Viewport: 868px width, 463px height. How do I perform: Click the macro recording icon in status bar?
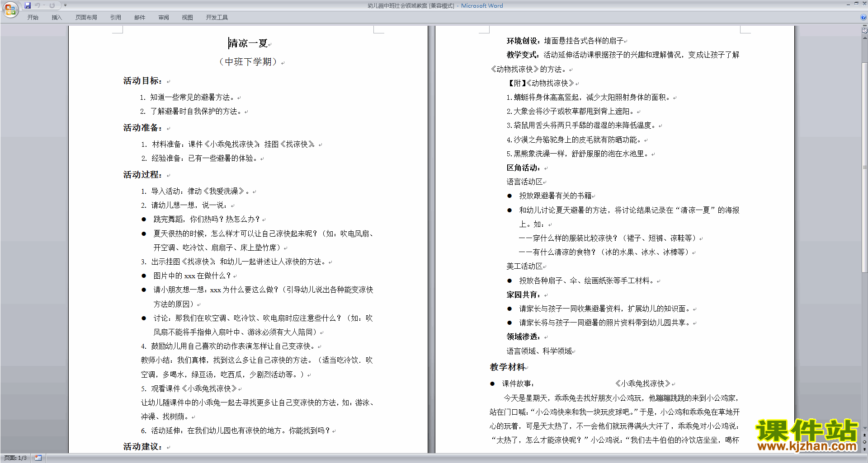coord(38,458)
